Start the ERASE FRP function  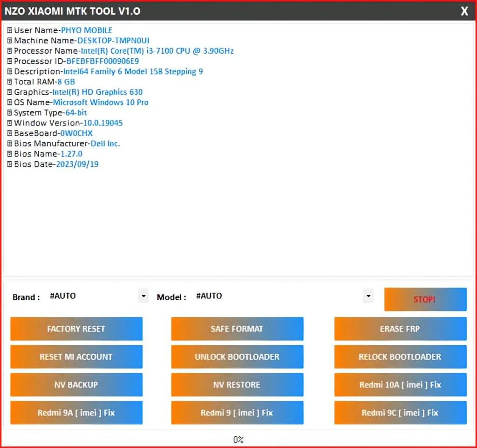[400, 329]
